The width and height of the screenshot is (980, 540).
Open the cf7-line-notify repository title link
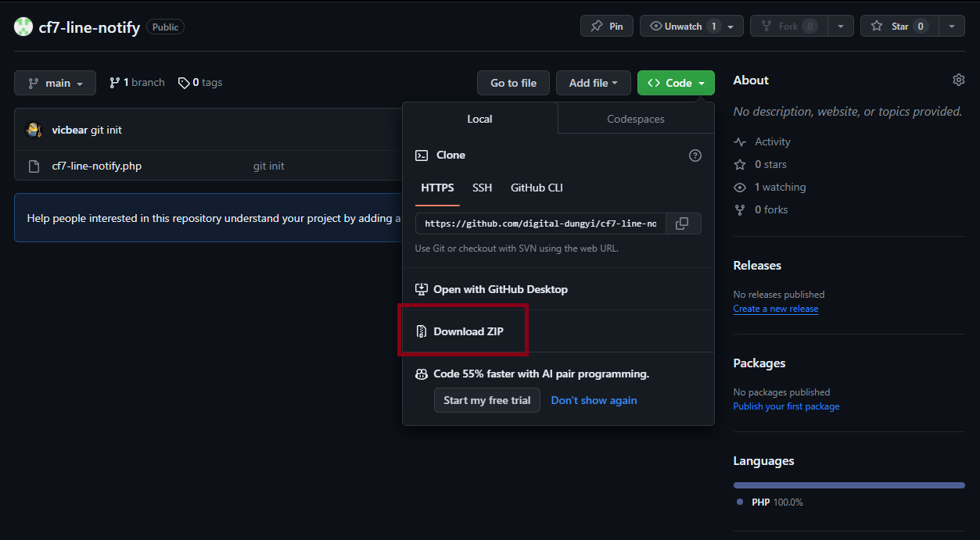(x=89, y=27)
